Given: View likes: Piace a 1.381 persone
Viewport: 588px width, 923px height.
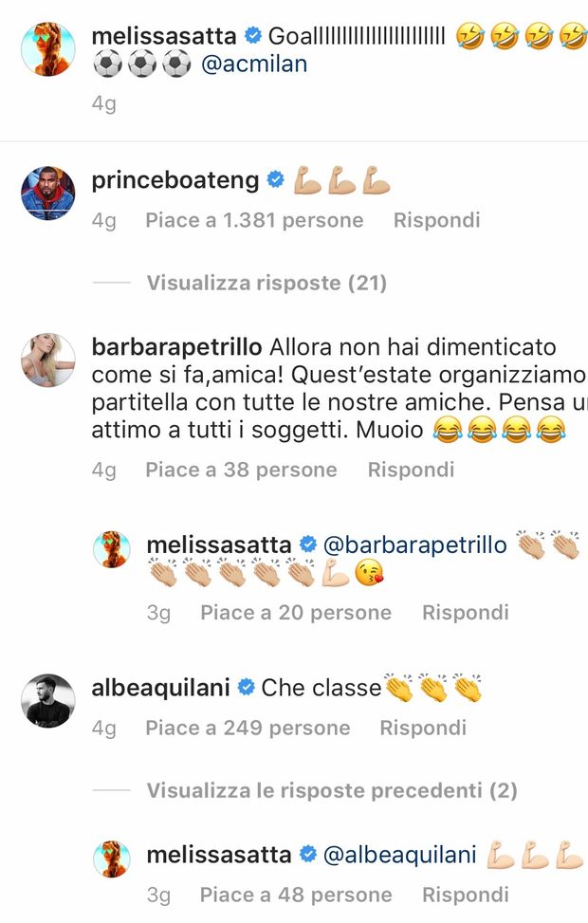Looking at the screenshot, I should coord(254,220).
